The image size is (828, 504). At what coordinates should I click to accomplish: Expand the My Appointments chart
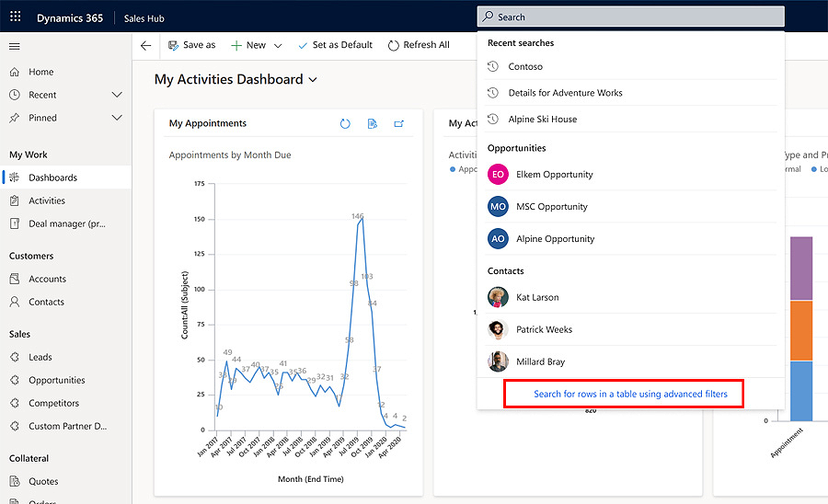(x=398, y=123)
